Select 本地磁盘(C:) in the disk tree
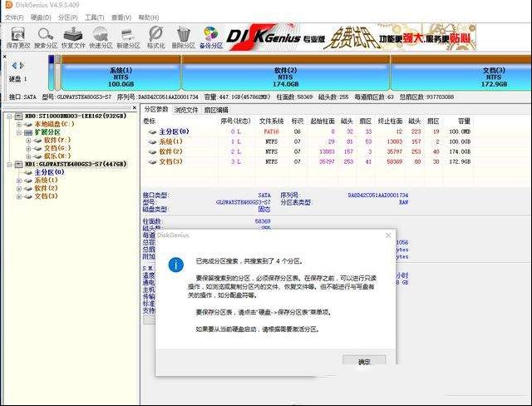Image resolution: width=532 pixels, height=406 pixels. 54,124
